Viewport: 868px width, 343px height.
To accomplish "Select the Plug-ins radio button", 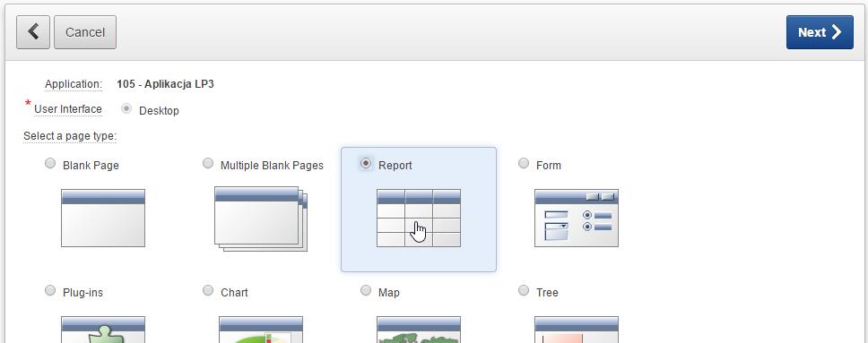I will point(50,290).
